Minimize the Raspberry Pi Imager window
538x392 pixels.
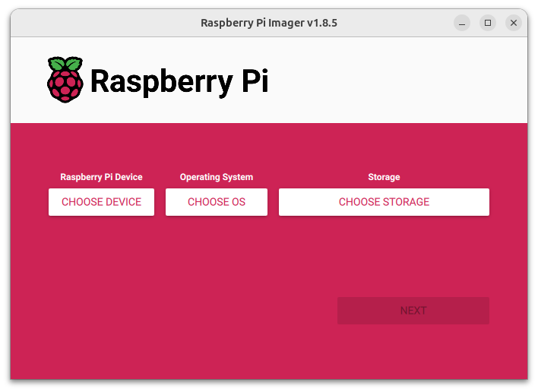coord(462,23)
